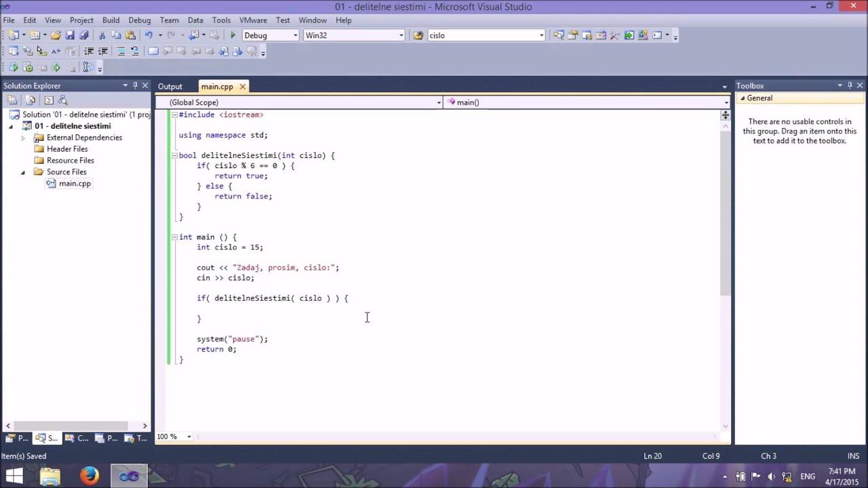The width and height of the screenshot is (868, 488).
Task: Toggle a bookmark on the current line
Action: 153,51
